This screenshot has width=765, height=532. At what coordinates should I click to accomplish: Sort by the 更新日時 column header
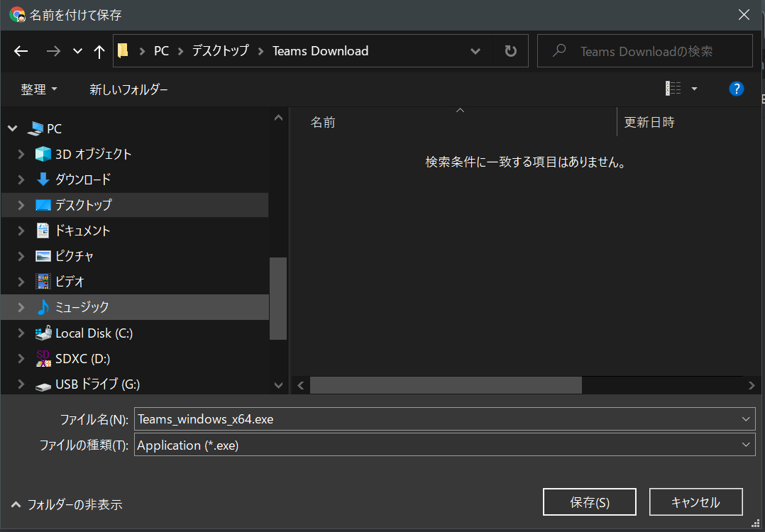coord(649,122)
